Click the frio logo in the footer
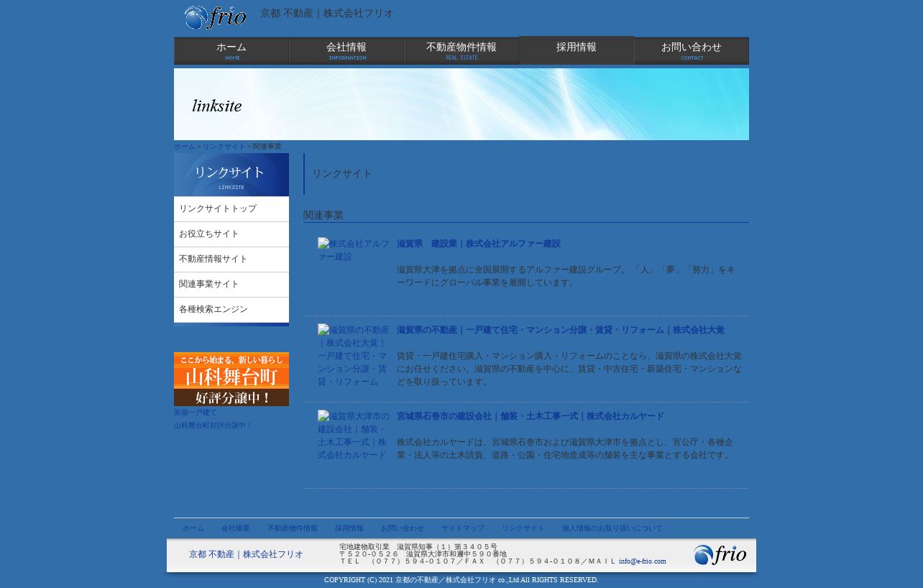The height and width of the screenshot is (588, 923). click(720, 555)
